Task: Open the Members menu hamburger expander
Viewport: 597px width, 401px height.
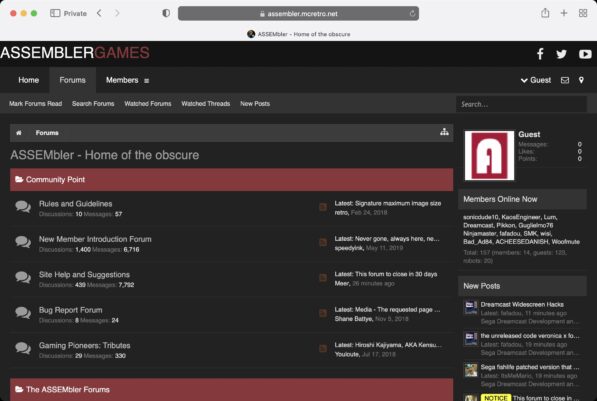Action: click(x=147, y=81)
